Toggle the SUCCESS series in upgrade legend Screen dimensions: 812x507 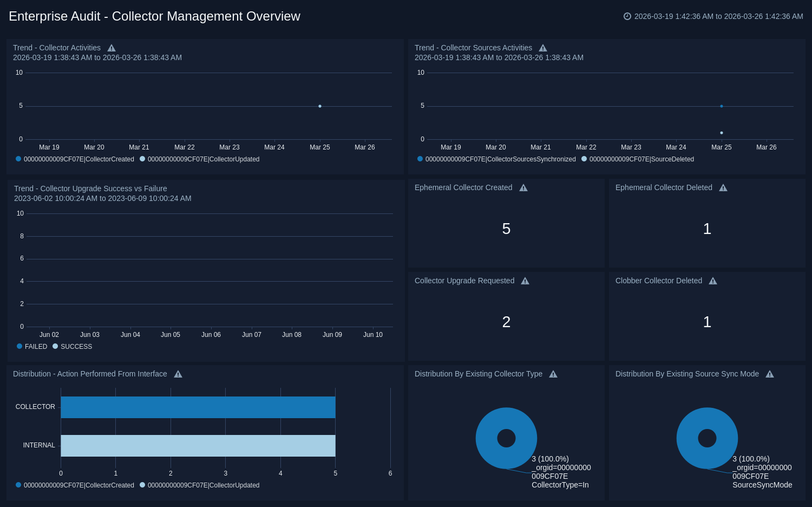(73, 347)
